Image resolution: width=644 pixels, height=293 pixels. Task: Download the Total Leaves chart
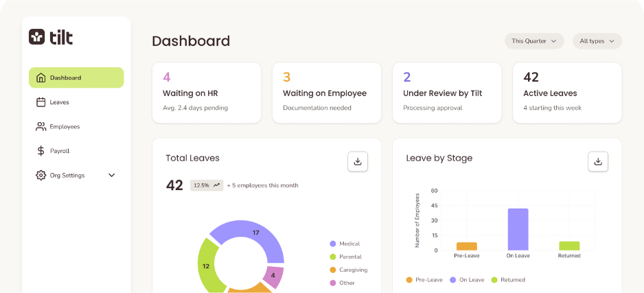tap(357, 161)
